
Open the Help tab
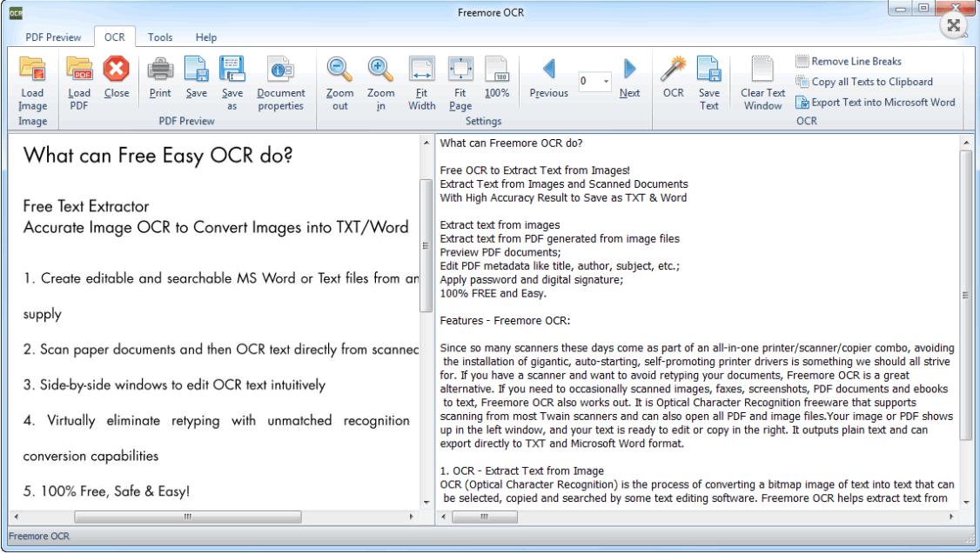click(x=205, y=37)
